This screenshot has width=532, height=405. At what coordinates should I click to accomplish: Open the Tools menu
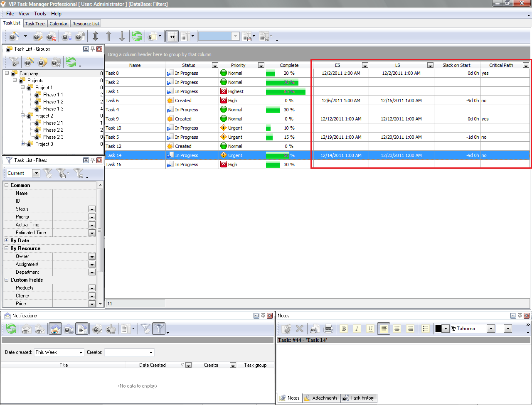(x=40, y=14)
